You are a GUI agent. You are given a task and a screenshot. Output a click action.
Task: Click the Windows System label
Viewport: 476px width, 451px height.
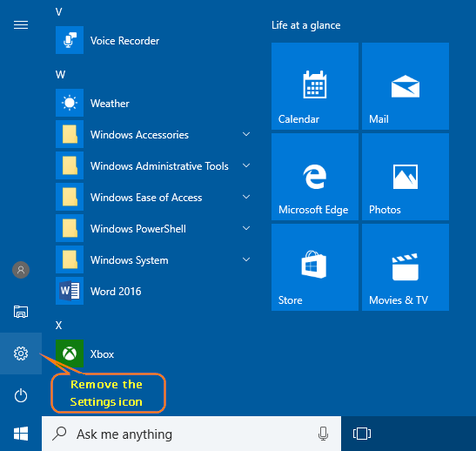(x=130, y=260)
